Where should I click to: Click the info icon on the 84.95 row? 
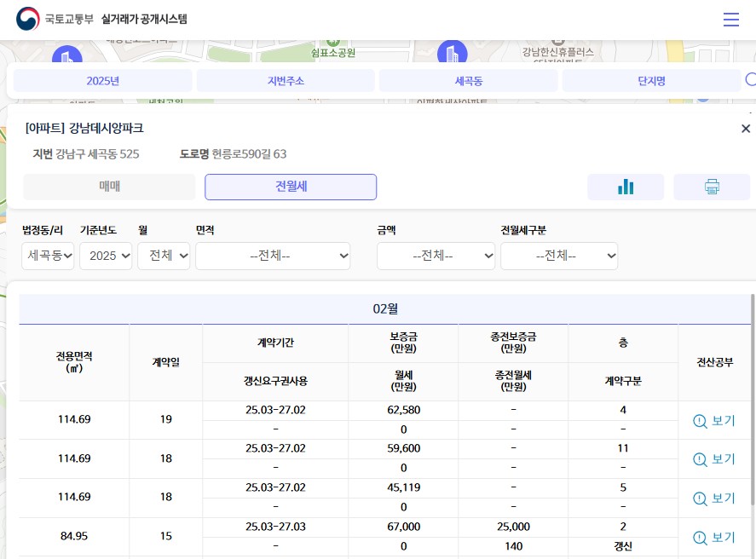(x=700, y=539)
